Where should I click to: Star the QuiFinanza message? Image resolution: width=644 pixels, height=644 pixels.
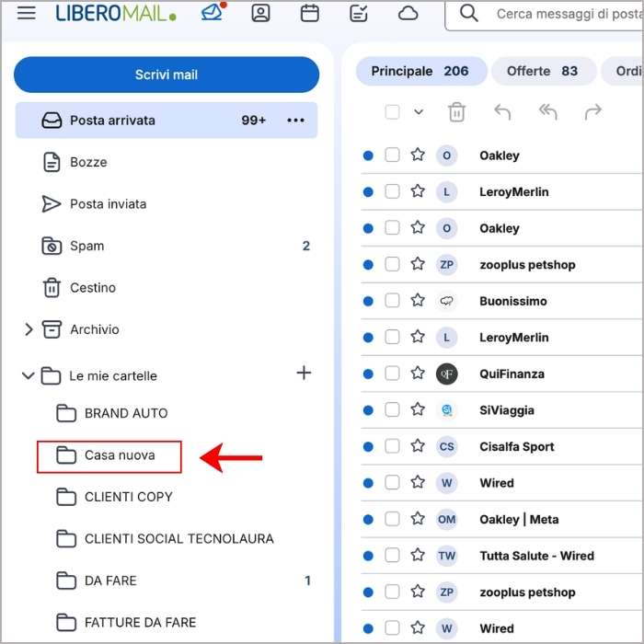tap(418, 373)
